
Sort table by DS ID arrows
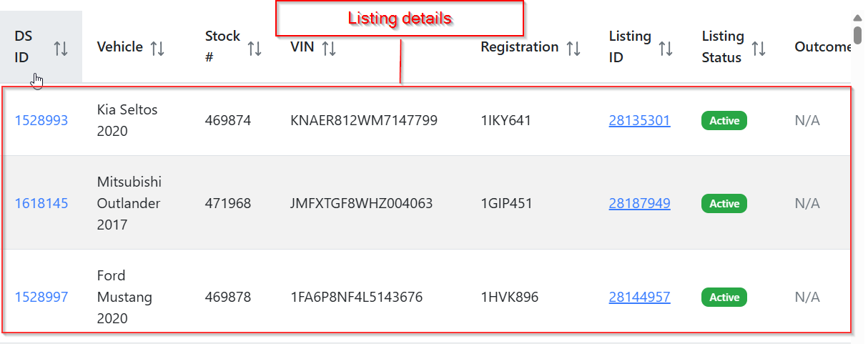click(61, 48)
